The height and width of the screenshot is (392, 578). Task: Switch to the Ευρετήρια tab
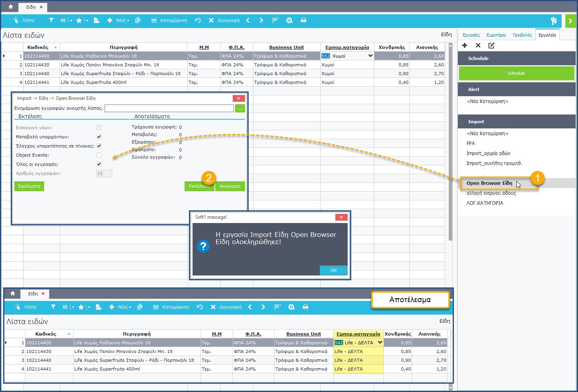pyautogui.click(x=496, y=35)
